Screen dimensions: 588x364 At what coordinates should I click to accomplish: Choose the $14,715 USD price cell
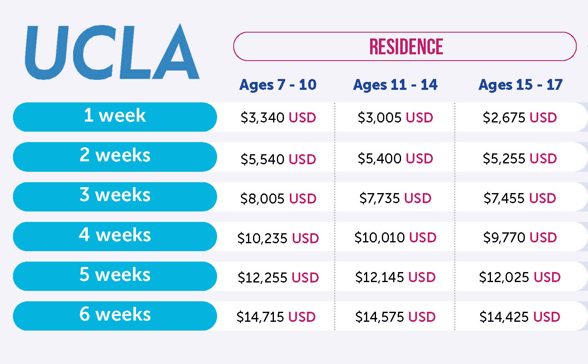276,317
